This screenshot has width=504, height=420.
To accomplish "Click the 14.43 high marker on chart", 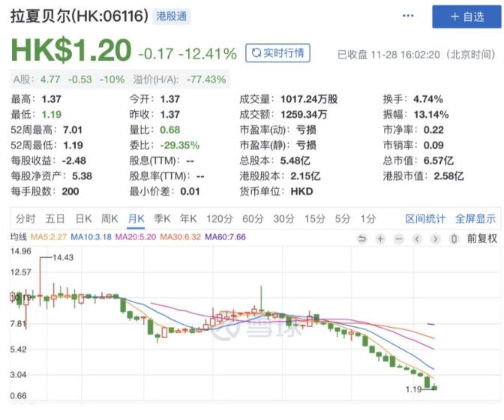I will point(63,258).
